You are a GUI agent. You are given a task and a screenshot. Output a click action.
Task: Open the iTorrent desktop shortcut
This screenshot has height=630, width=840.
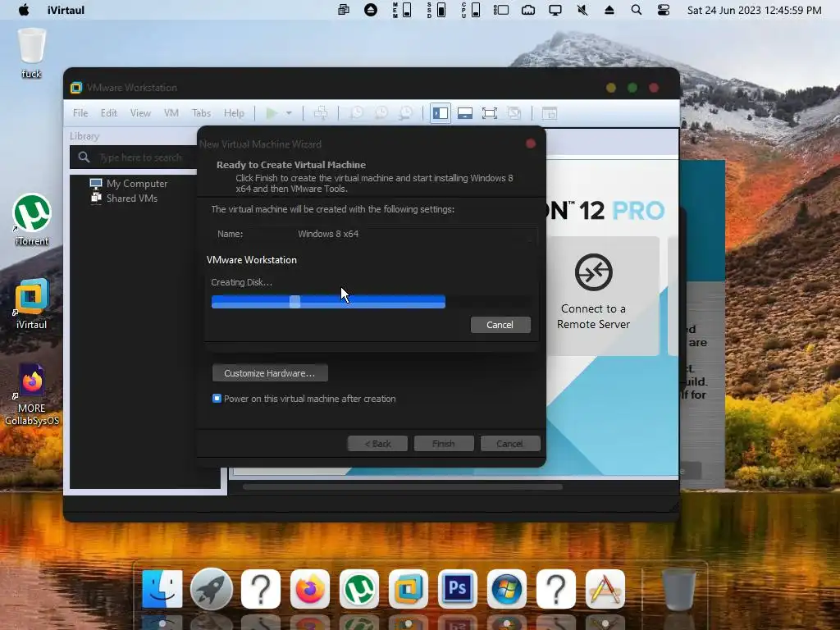[32, 219]
